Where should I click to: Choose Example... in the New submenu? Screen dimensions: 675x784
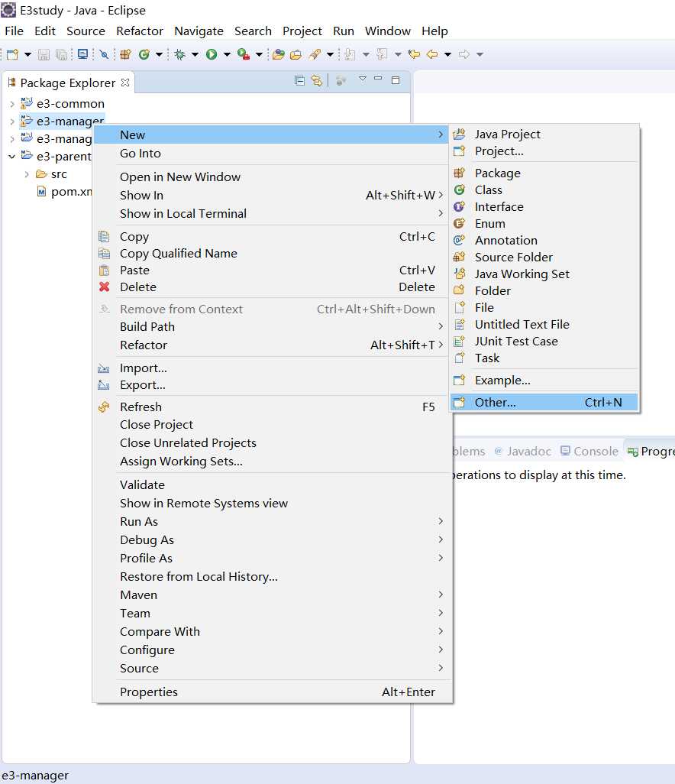tap(544, 380)
